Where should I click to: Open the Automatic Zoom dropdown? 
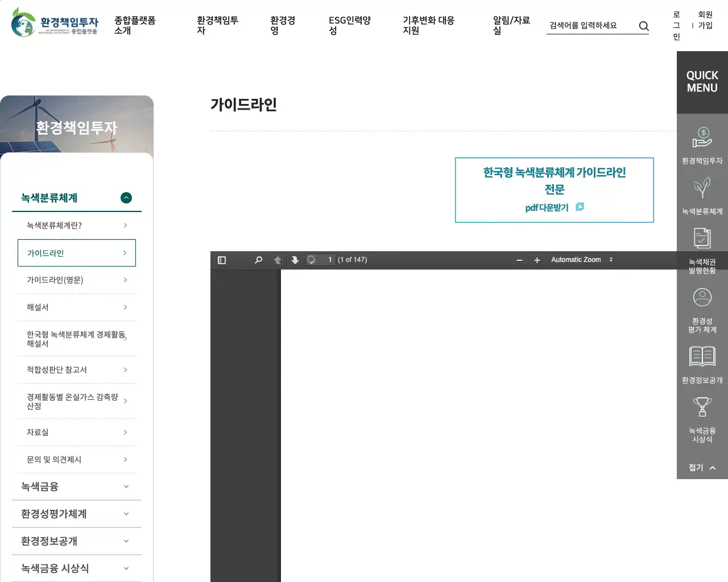click(x=581, y=260)
